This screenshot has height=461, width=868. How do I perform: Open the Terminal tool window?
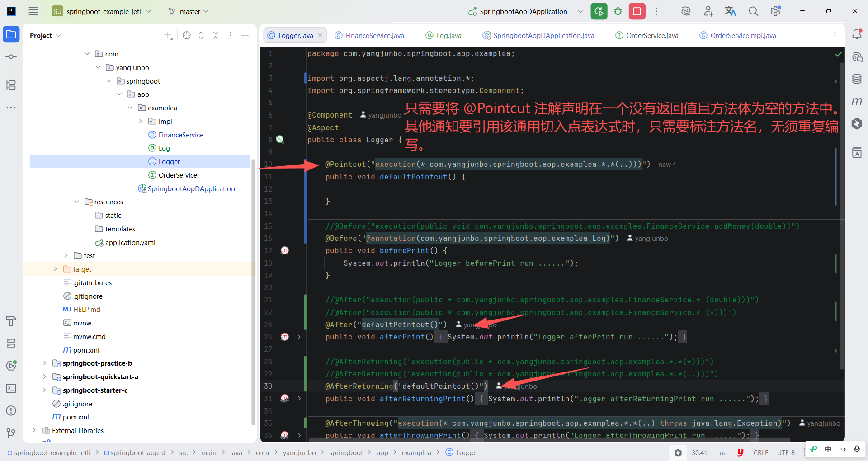(x=11, y=388)
